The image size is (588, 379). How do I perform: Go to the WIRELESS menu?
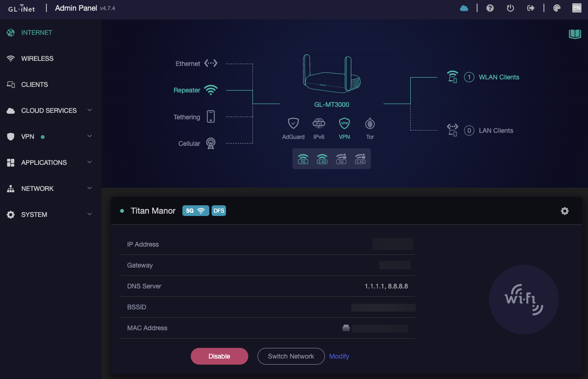point(51,59)
